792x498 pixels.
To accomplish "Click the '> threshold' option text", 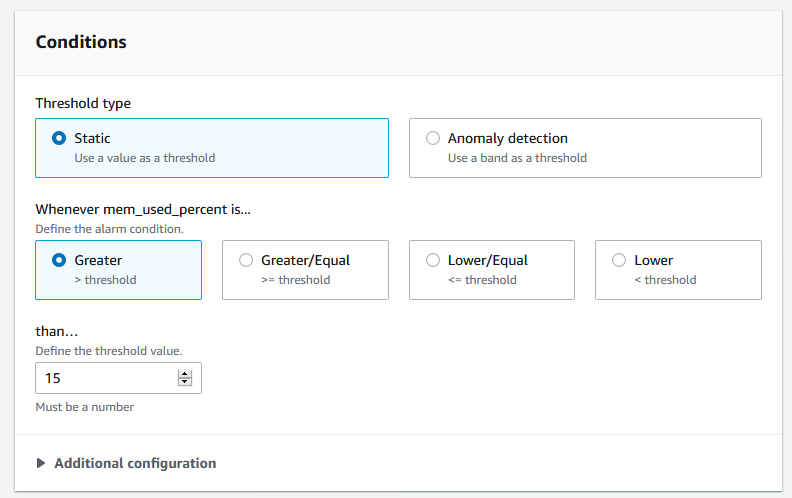I will (106, 280).
